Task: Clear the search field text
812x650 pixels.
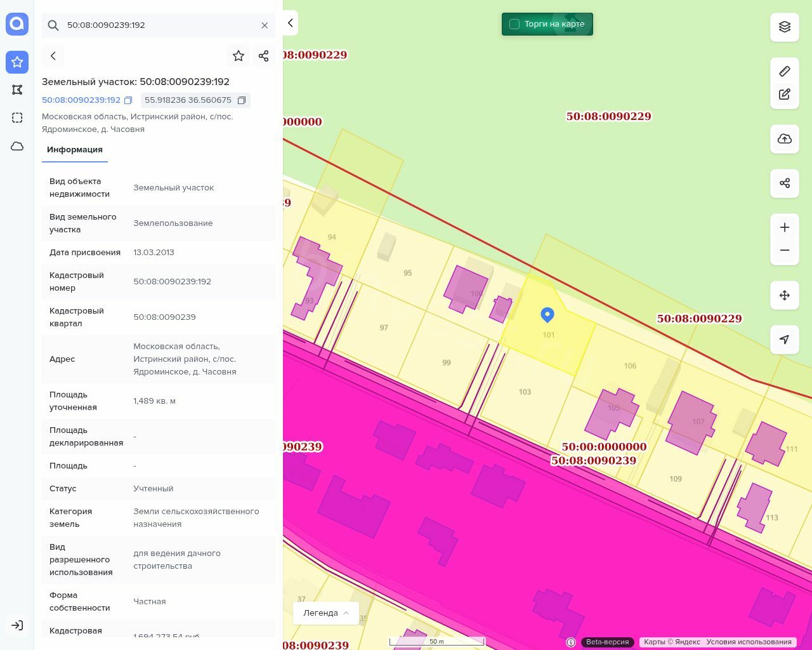Action: point(265,25)
